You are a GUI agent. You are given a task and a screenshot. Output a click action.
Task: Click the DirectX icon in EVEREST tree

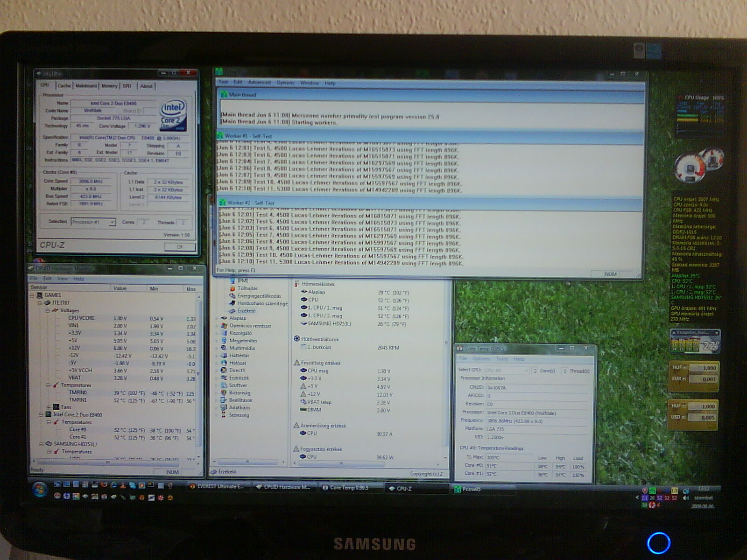click(224, 371)
